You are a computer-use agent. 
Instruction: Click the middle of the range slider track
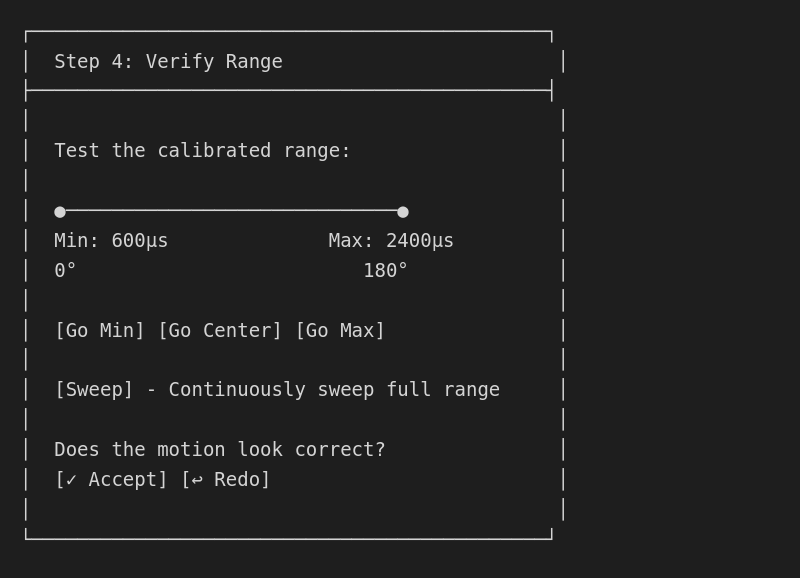[231, 211]
